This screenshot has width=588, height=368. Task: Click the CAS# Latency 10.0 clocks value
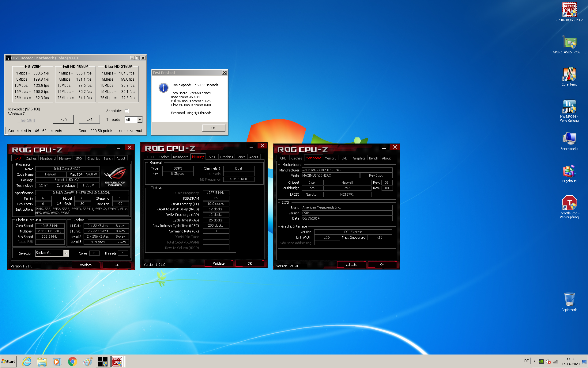click(216, 204)
